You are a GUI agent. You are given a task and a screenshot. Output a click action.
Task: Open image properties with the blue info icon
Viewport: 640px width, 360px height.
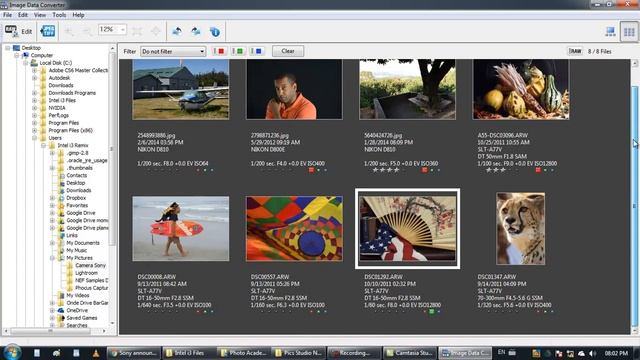(215, 31)
